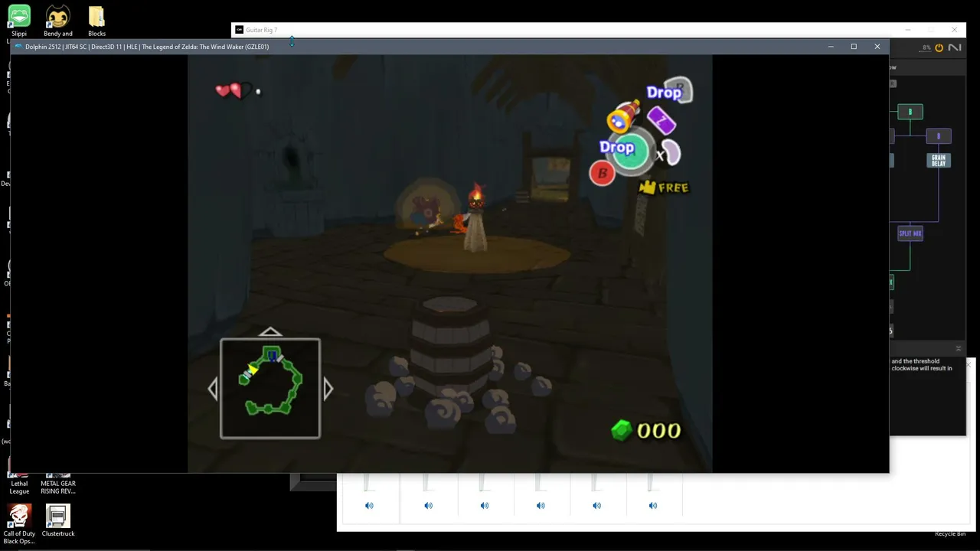Mute the second mixer channel from the left

tap(428, 505)
